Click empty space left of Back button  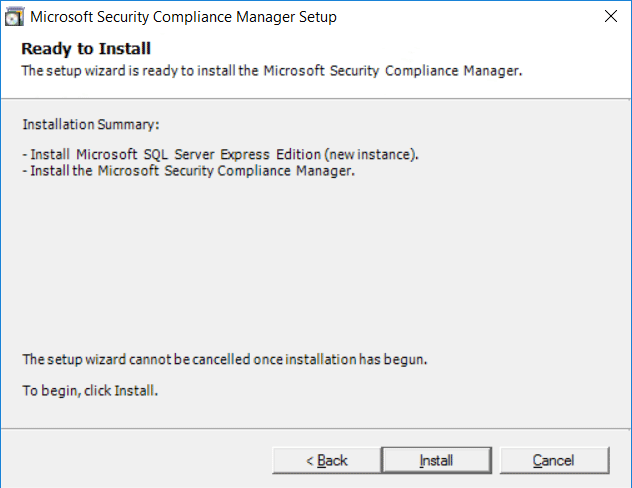137,460
